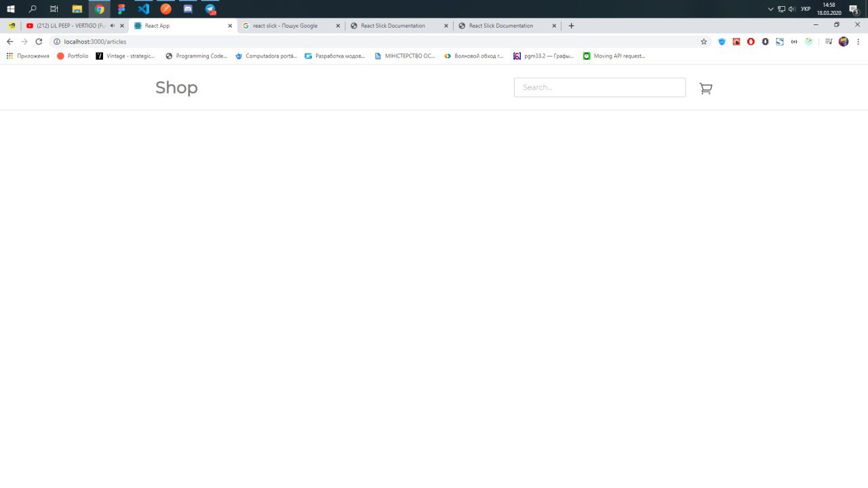The image size is (868, 488).
Task: Switch to the React App tab
Action: tap(183, 26)
